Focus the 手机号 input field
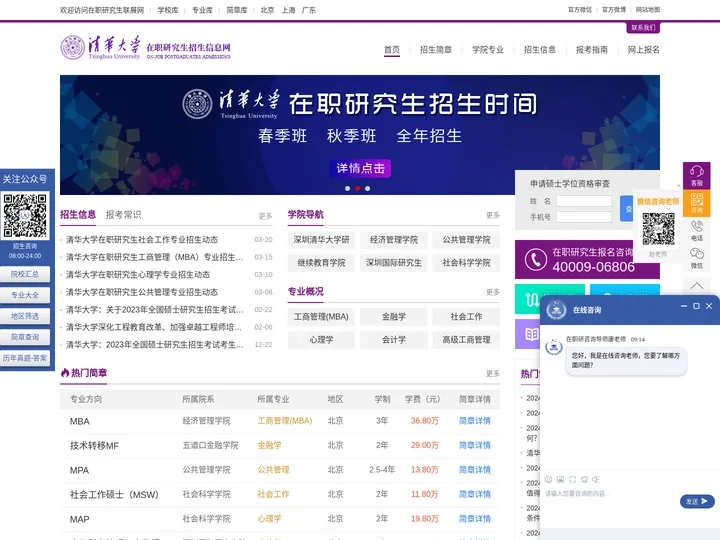720x540 pixels. point(584,217)
